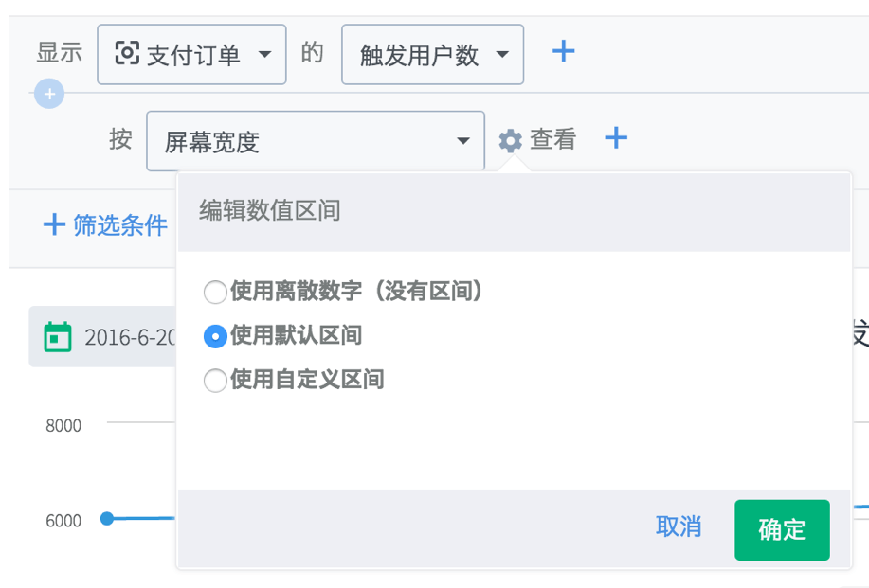This screenshot has width=869, height=588.
Task: Choose the 使用自定义区间 radio option
Action: pyautogui.click(x=216, y=381)
